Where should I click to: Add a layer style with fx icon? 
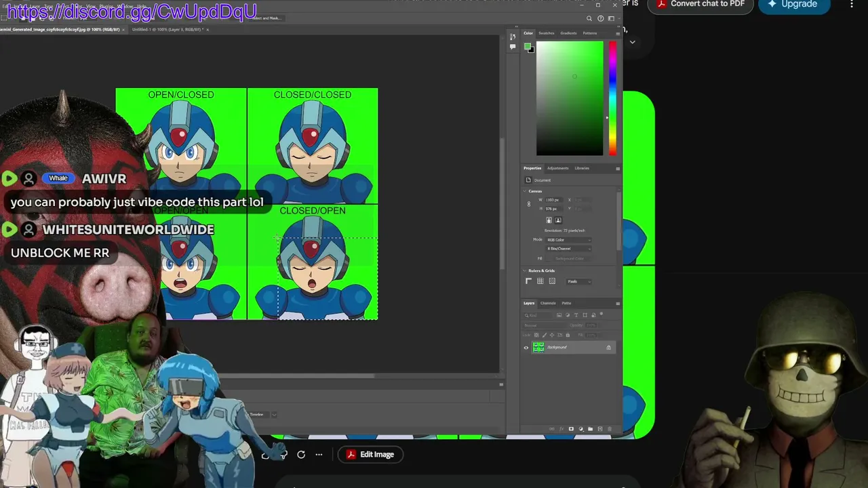[561, 429]
